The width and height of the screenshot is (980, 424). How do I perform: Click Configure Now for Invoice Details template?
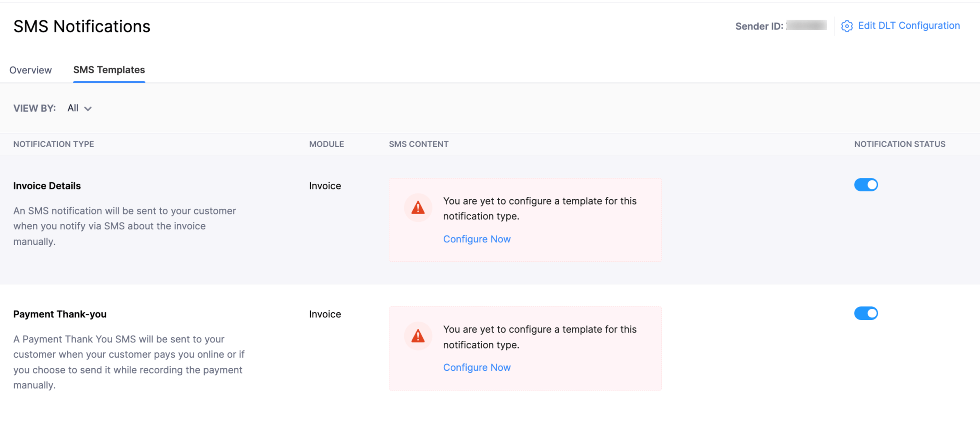[x=476, y=239]
